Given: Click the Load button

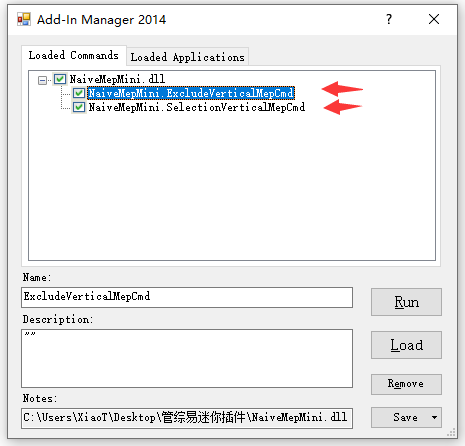Looking at the screenshot, I should coord(406,345).
